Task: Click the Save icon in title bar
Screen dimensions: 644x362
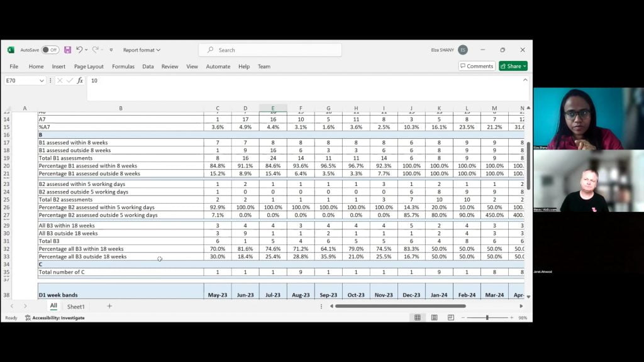Action: coord(68,50)
